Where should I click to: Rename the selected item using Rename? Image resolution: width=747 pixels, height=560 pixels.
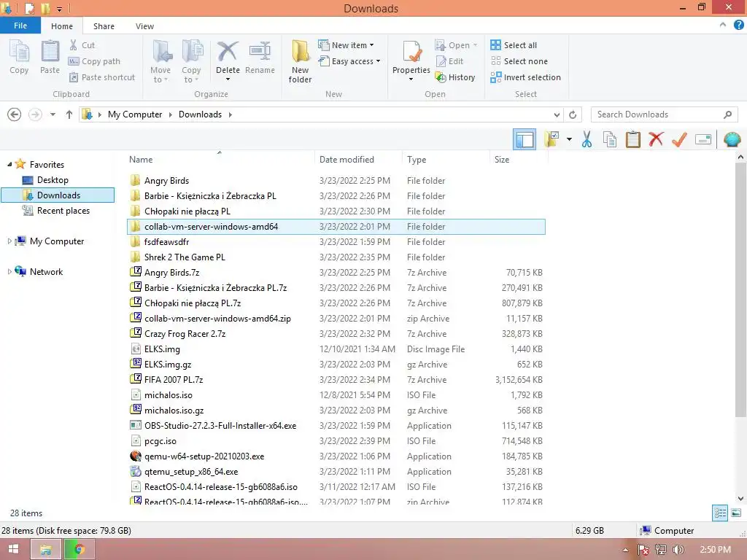point(260,57)
